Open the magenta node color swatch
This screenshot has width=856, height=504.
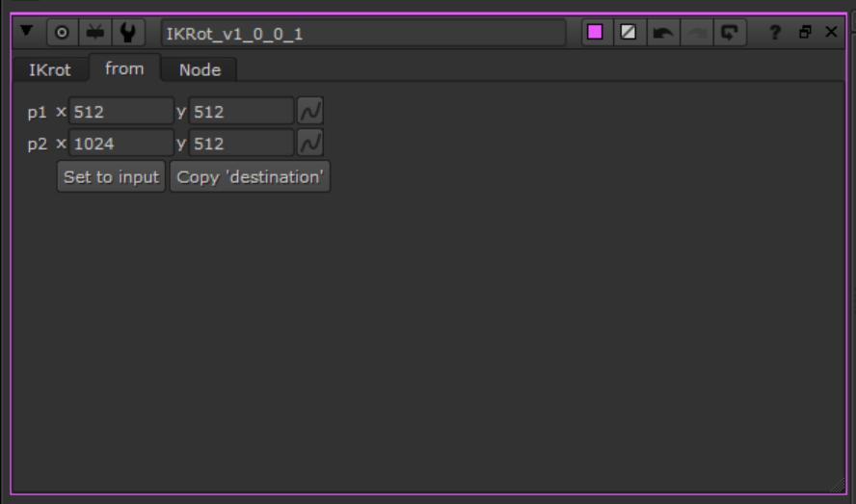coord(596,32)
